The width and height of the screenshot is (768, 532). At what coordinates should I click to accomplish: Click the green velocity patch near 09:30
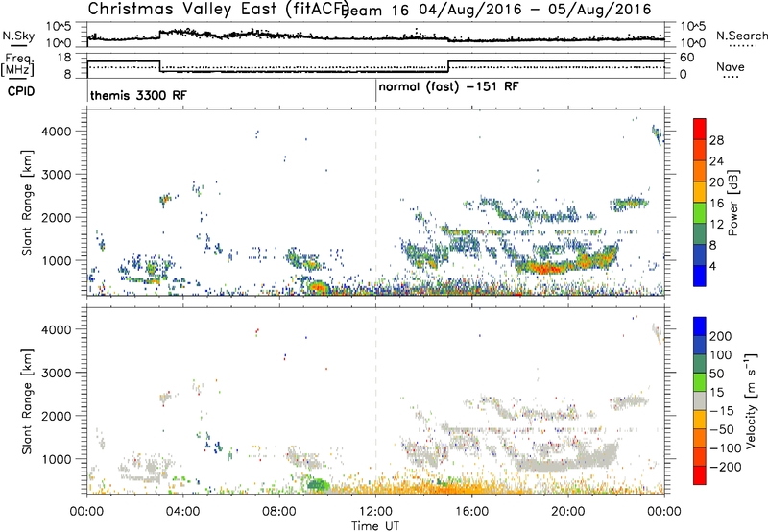(318, 485)
